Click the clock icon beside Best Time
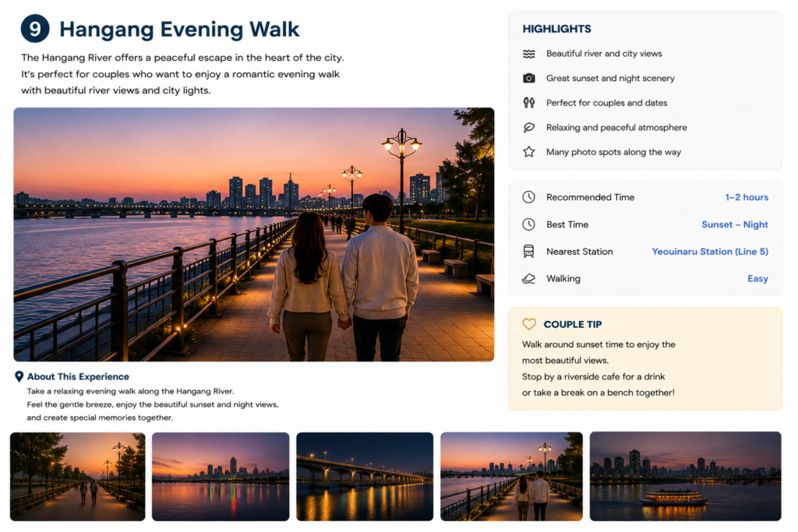798x532 pixels. (x=529, y=224)
